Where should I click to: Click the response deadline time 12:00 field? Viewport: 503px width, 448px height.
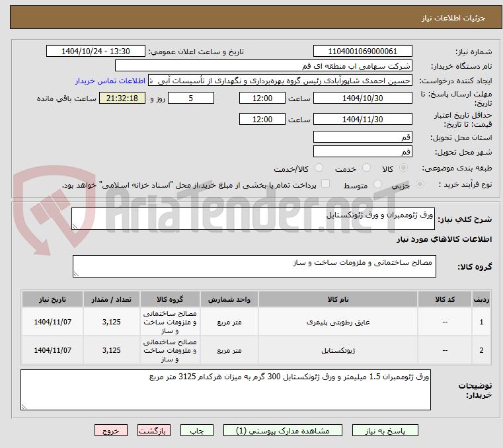262,98
